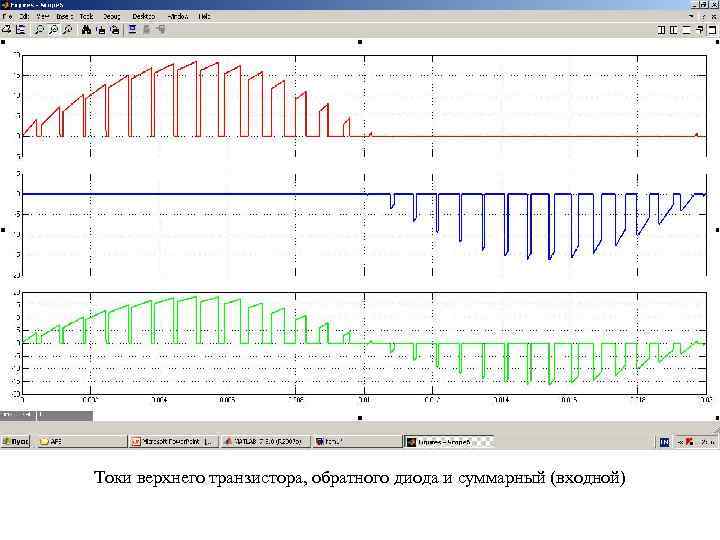Click the Пуск Start button
Viewport: 720px width, 540px height.
[16, 442]
